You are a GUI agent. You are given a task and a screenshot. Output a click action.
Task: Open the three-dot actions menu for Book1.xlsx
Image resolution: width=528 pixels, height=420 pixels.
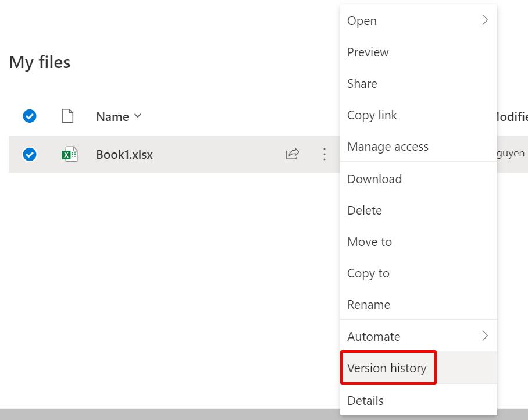[x=324, y=154]
